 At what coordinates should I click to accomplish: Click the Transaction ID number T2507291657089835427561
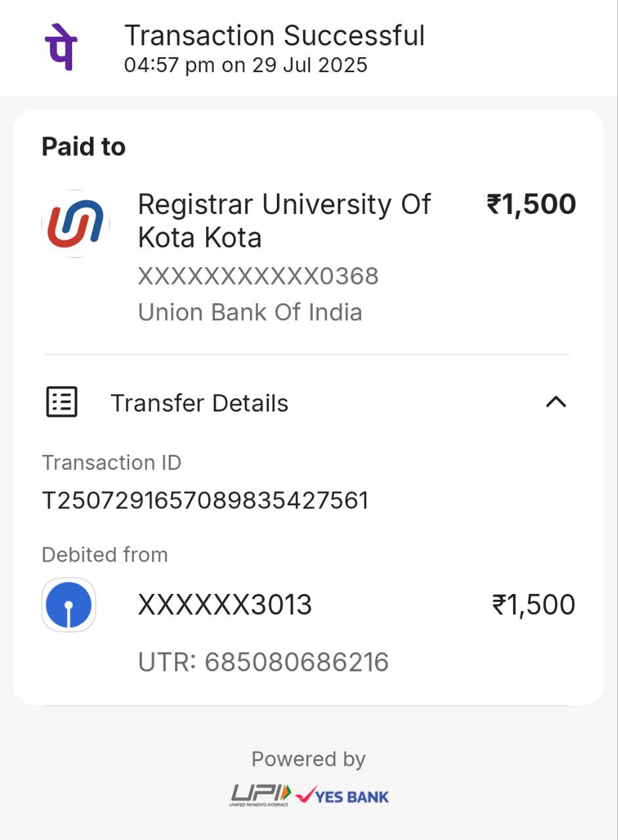coord(205,501)
